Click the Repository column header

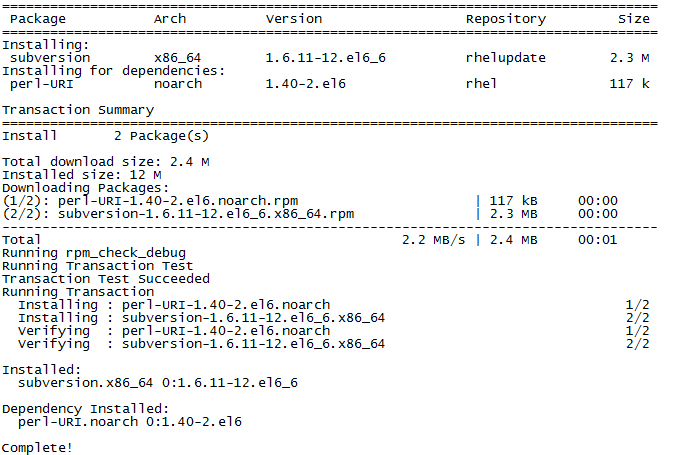[506, 19]
